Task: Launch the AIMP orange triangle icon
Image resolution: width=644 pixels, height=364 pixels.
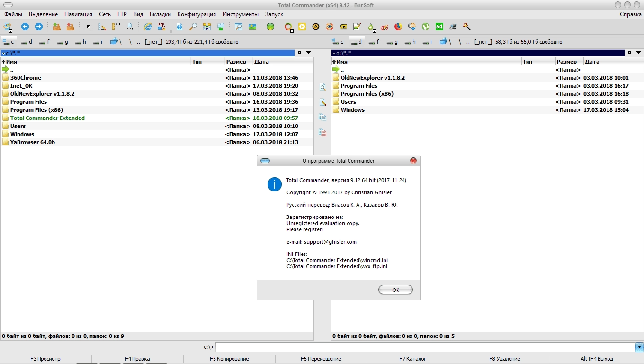Action: [x=316, y=27]
